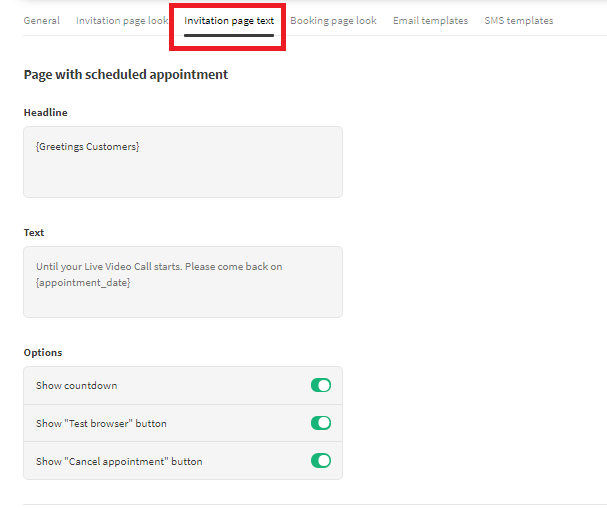Toggle Show "Cancel appointment" button switch
The image size is (607, 508).
click(x=321, y=461)
